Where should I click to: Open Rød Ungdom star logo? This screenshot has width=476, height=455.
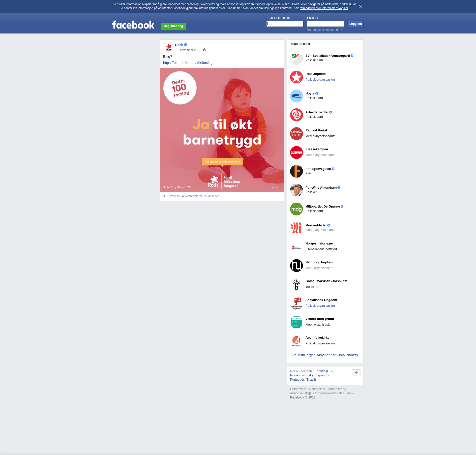pyautogui.click(x=296, y=77)
